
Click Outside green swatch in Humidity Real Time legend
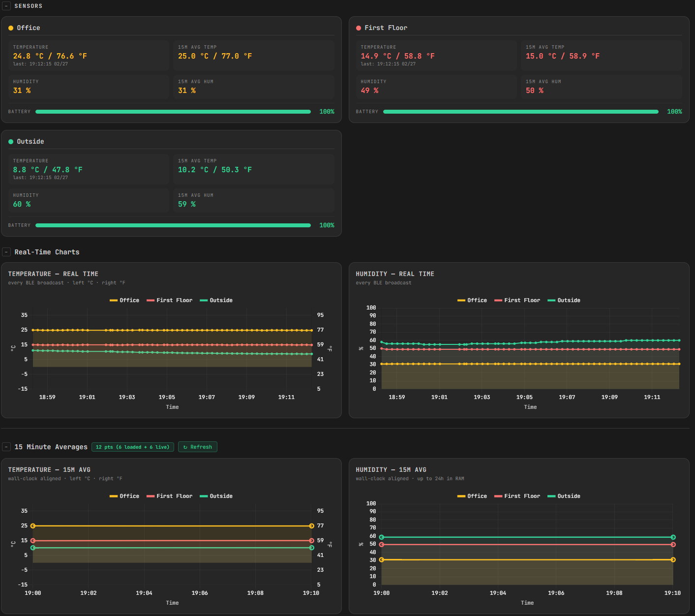pos(551,300)
